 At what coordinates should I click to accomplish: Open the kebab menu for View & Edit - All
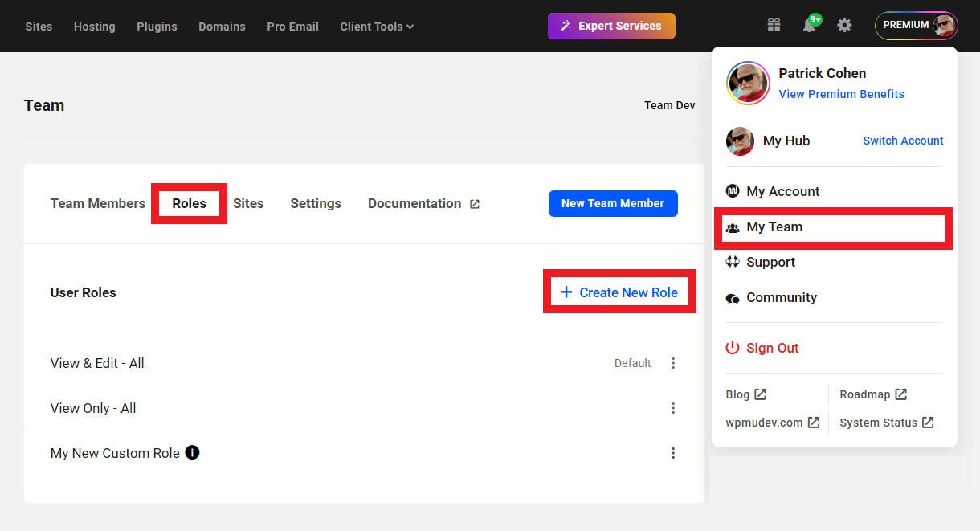(673, 363)
